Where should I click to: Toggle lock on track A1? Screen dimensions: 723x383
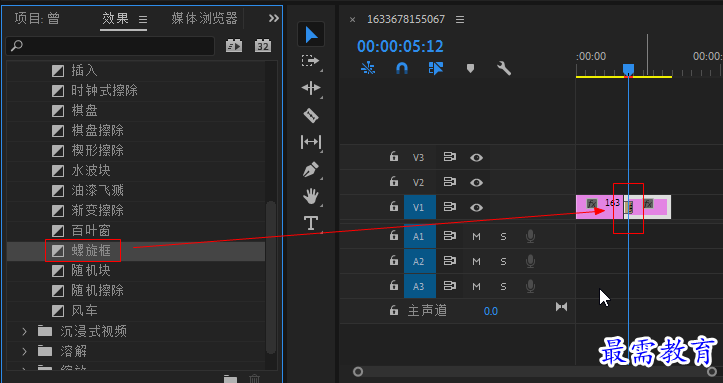point(393,236)
